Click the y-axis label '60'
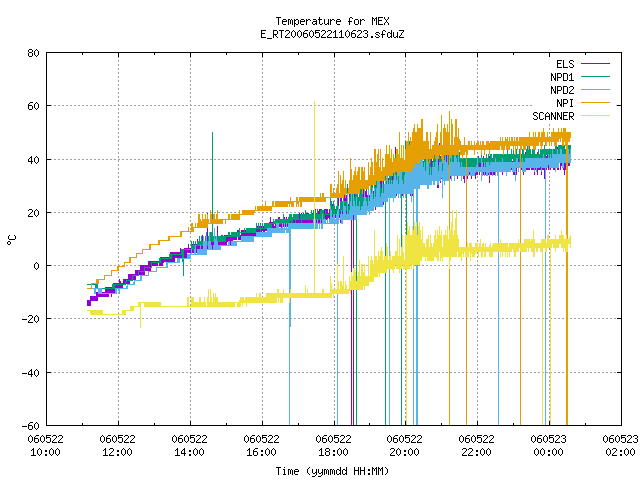Image resolution: width=640 pixels, height=480 pixels. (33, 106)
